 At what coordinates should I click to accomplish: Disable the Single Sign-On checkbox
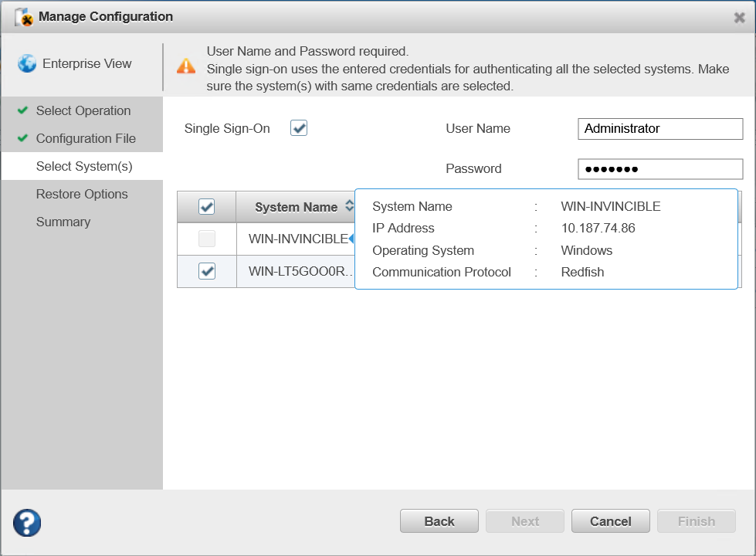299,128
